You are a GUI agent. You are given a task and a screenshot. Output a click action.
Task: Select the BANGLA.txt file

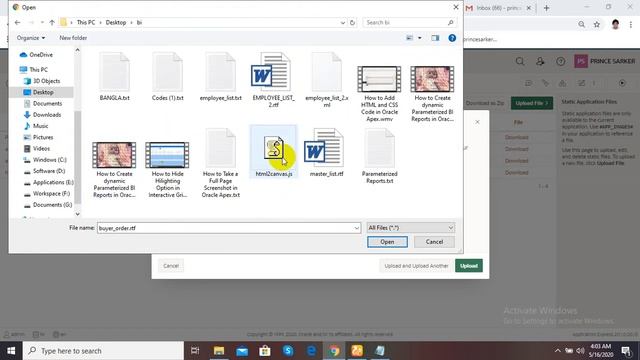click(x=114, y=77)
